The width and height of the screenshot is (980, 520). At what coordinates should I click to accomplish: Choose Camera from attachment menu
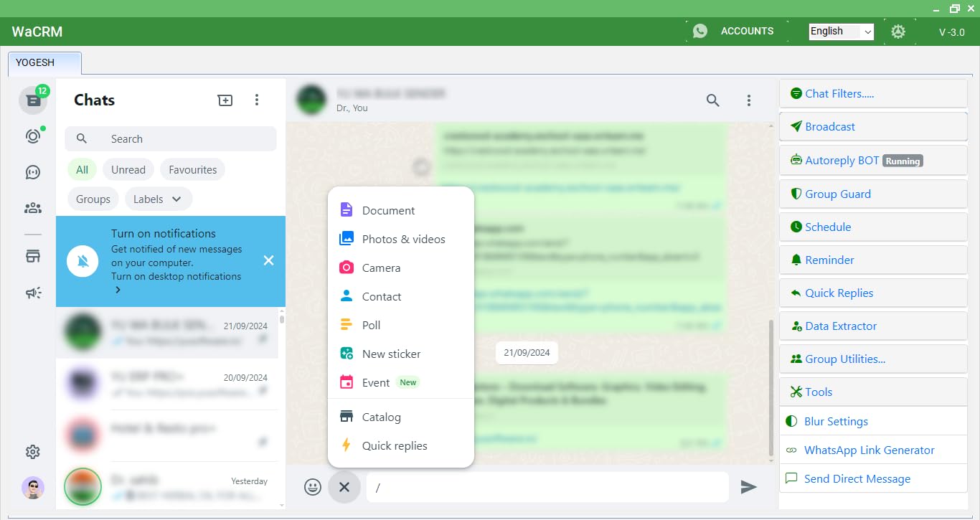(x=401, y=268)
